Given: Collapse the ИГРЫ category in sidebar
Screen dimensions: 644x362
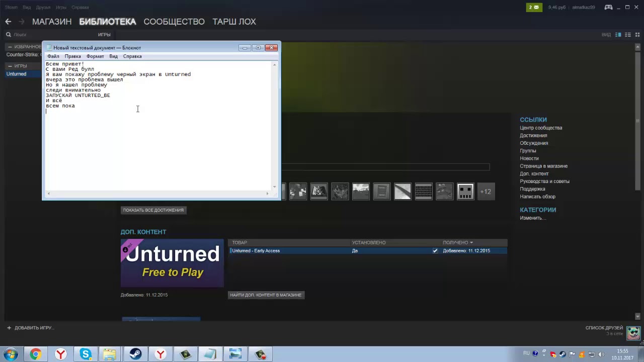Looking at the screenshot, I should click(10, 66).
